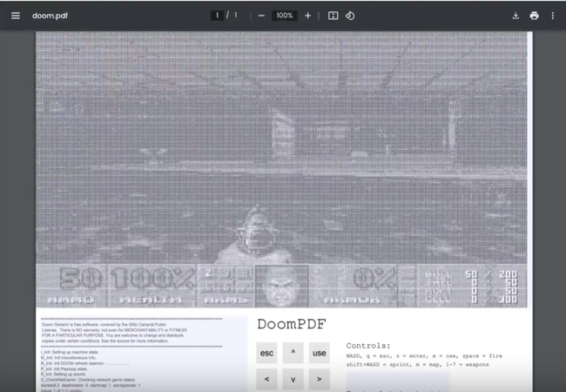Click the 'WASD, q = esc' controls line

click(424, 356)
